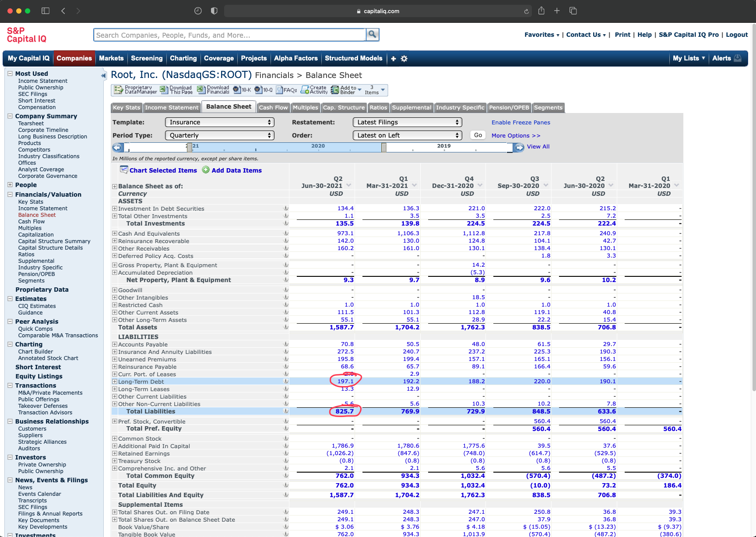Image resolution: width=756 pixels, height=537 pixels.
Task: Click the left handle of period slider
Action: click(x=190, y=147)
